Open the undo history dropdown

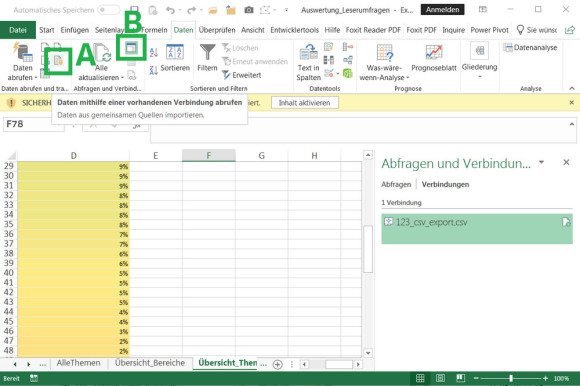pyautogui.click(x=180, y=10)
